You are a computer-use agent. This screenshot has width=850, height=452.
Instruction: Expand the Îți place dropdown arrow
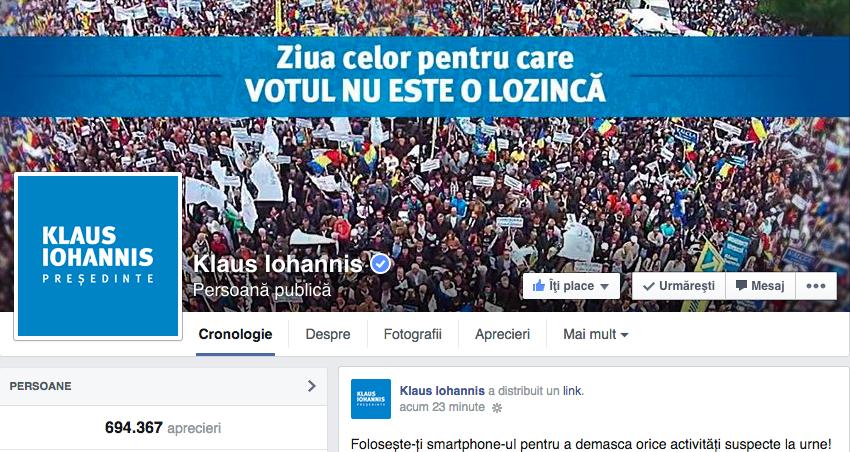coord(604,287)
